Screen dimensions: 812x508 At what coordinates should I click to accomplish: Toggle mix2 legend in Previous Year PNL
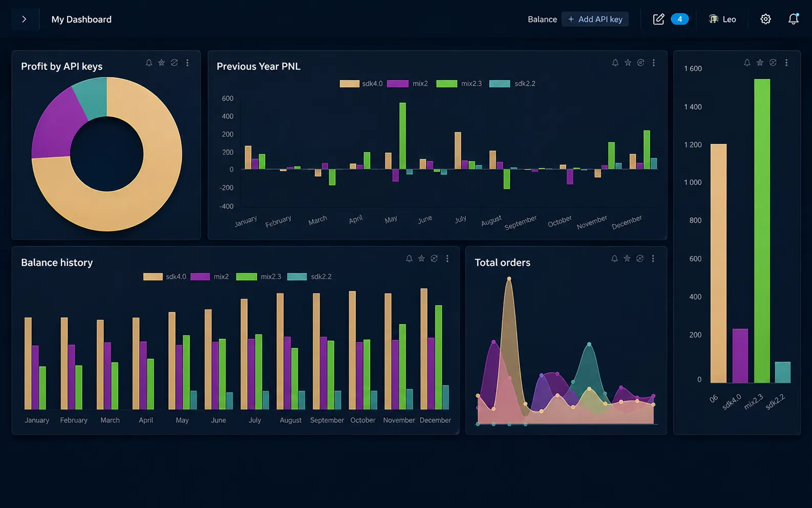point(408,83)
